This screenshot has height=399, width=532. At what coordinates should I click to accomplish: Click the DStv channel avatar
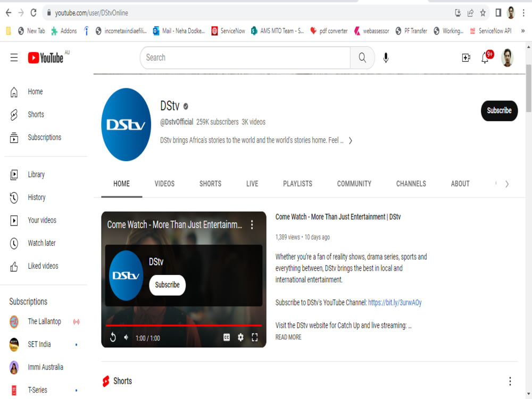pyautogui.click(x=126, y=124)
